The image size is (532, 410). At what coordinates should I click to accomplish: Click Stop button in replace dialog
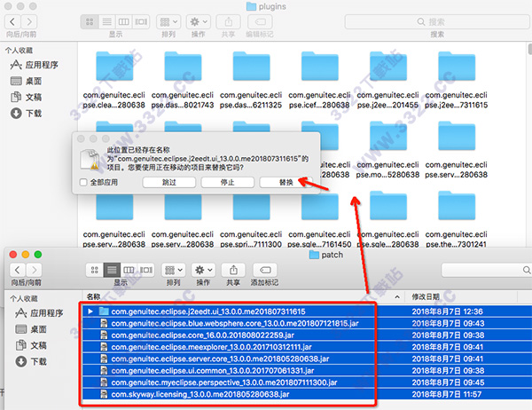(227, 183)
